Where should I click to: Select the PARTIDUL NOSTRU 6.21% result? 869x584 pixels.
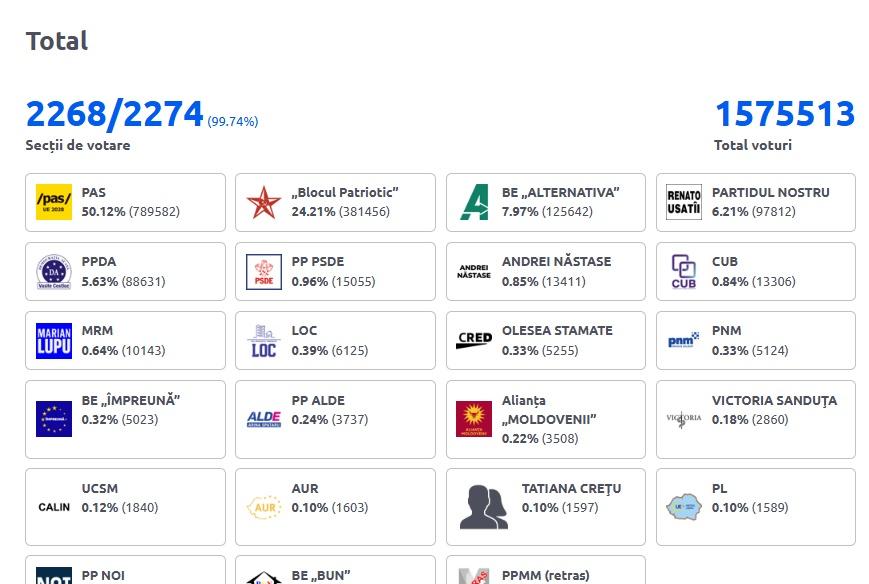(x=754, y=212)
